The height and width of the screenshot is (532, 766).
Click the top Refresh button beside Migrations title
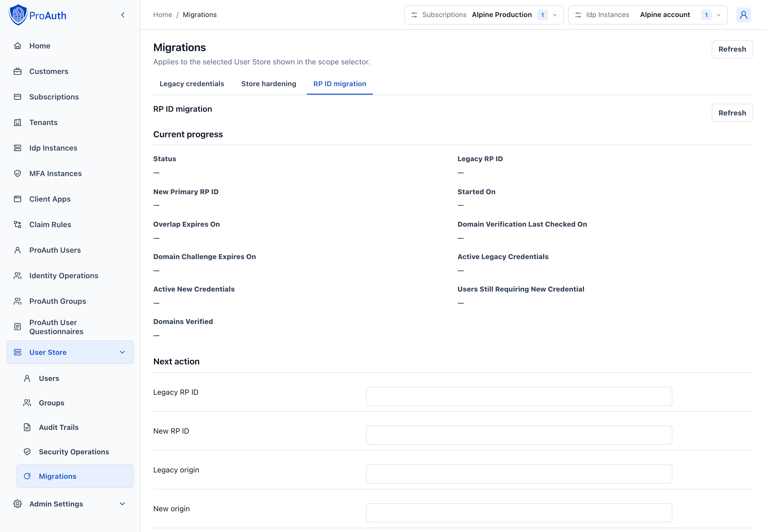pos(732,49)
